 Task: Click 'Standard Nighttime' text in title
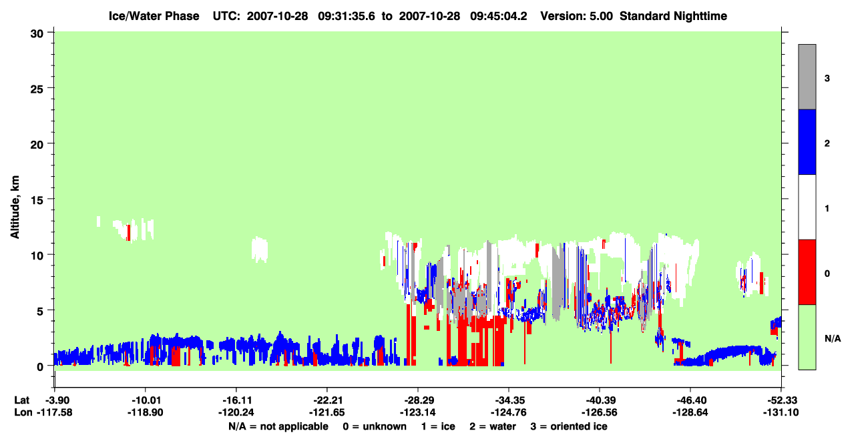[x=673, y=15]
